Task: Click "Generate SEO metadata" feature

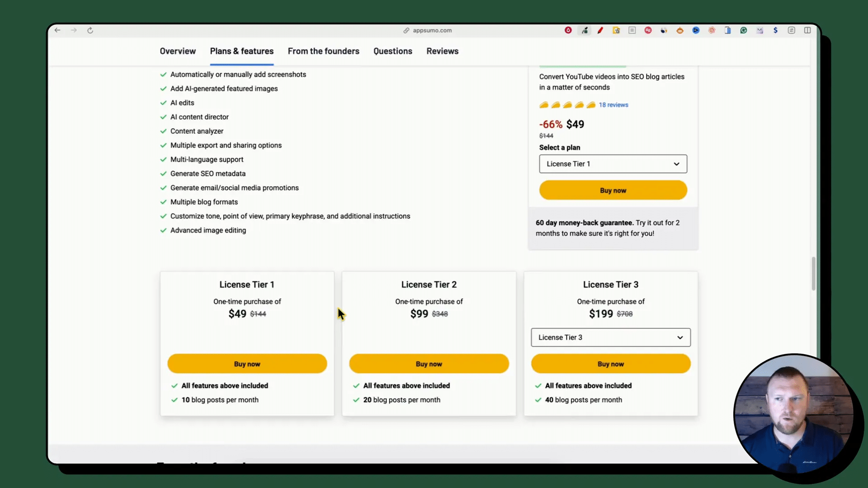Action: click(x=208, y=174)
